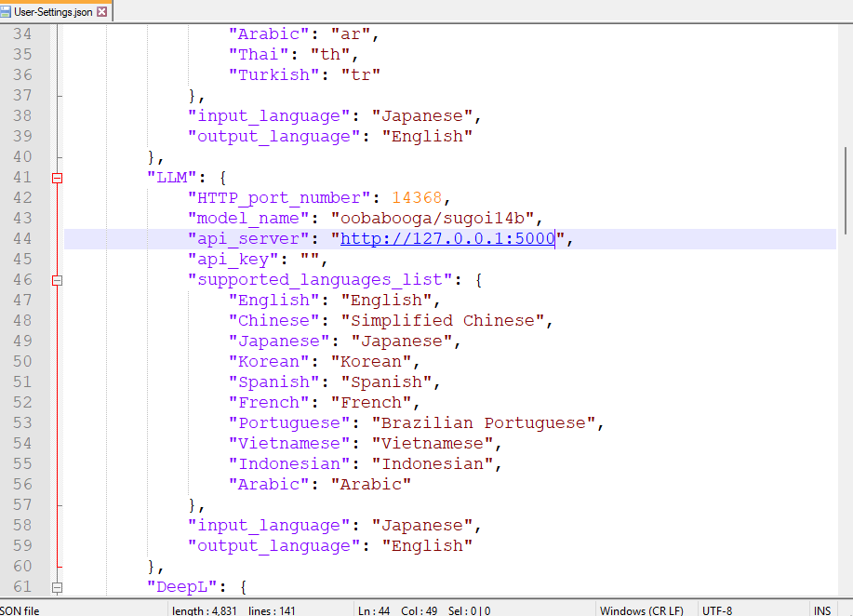Click "output_language" key on line 39
Viewport: 853px width, 616px height.
point(273,136)
